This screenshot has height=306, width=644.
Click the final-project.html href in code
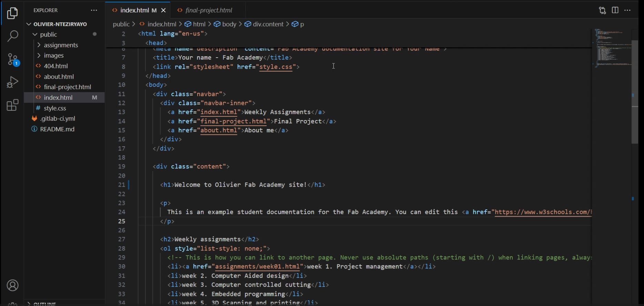233,121
